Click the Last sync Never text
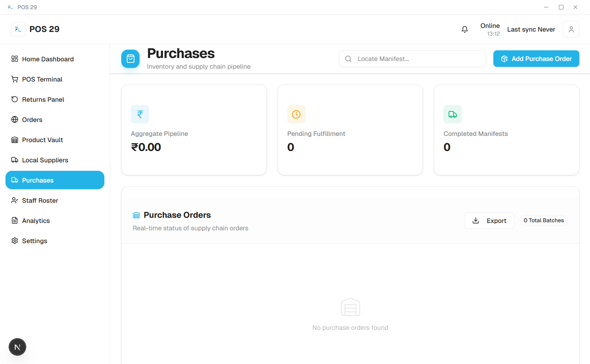 point(531,29)
